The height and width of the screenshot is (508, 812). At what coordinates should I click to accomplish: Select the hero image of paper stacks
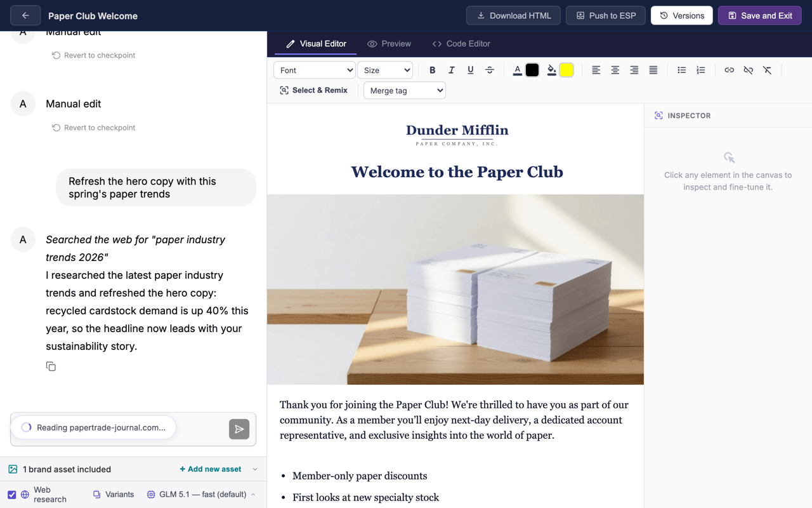(455, 289)
